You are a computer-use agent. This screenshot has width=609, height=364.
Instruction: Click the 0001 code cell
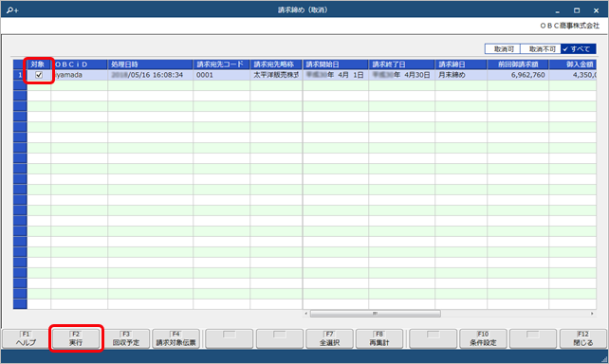[221, 75]
